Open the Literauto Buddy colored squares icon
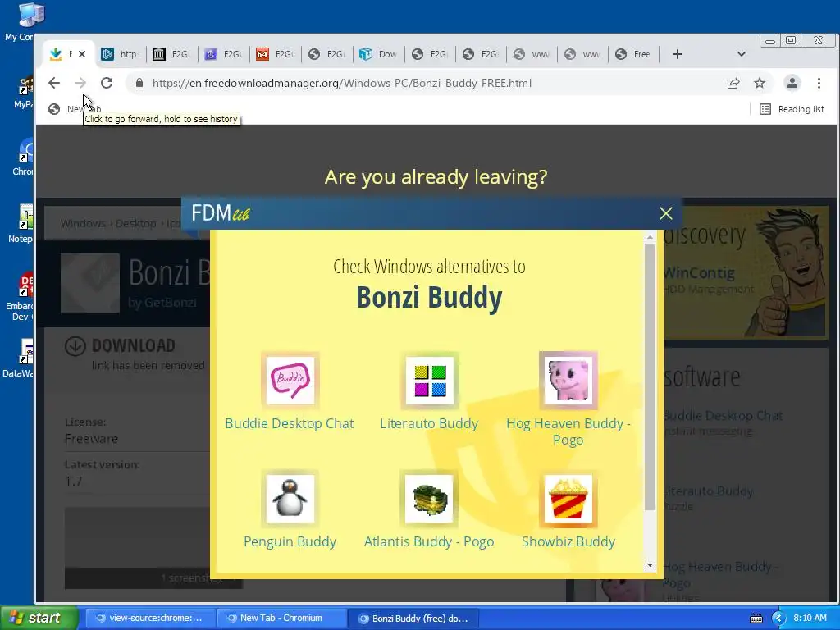 [x=429, y=381]
